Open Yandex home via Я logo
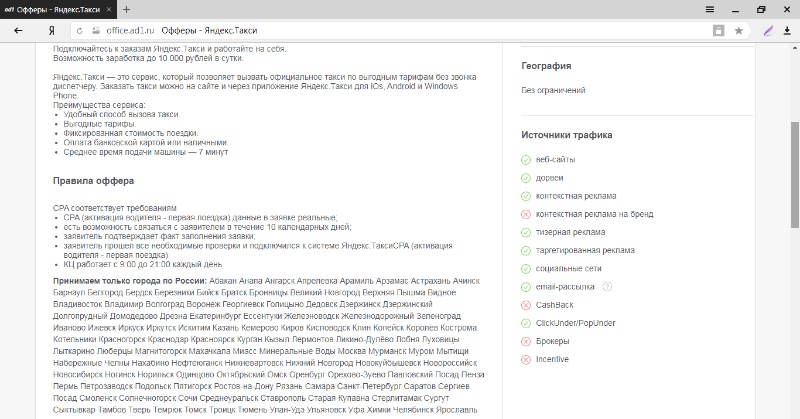Viewport: 800px width, 419px height. point(50,31)
